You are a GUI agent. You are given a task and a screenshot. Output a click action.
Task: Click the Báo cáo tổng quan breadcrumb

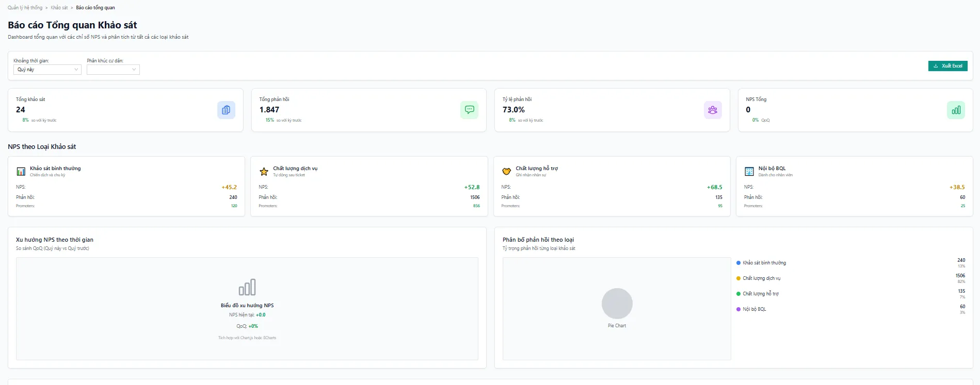[x=95, y=8]
